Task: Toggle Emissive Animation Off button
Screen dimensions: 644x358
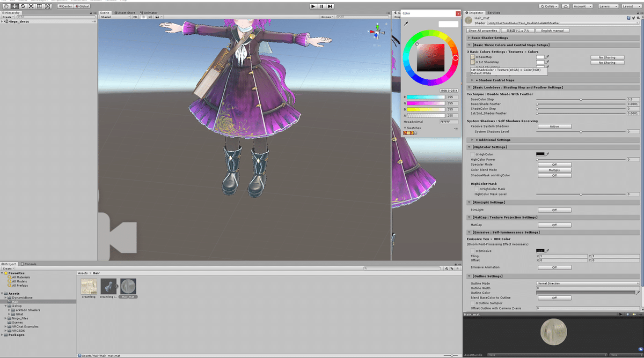Action: tap(554, 267)
